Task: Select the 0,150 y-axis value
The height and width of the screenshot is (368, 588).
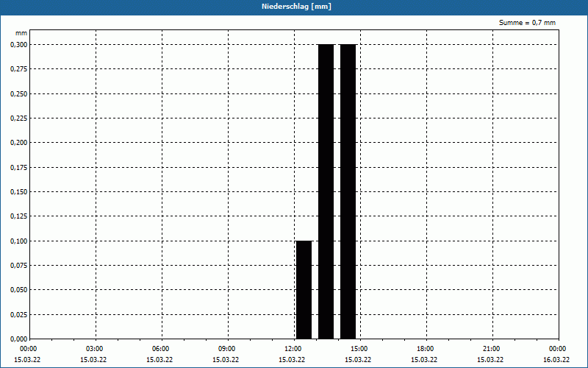Action: [x=19, y=192]
